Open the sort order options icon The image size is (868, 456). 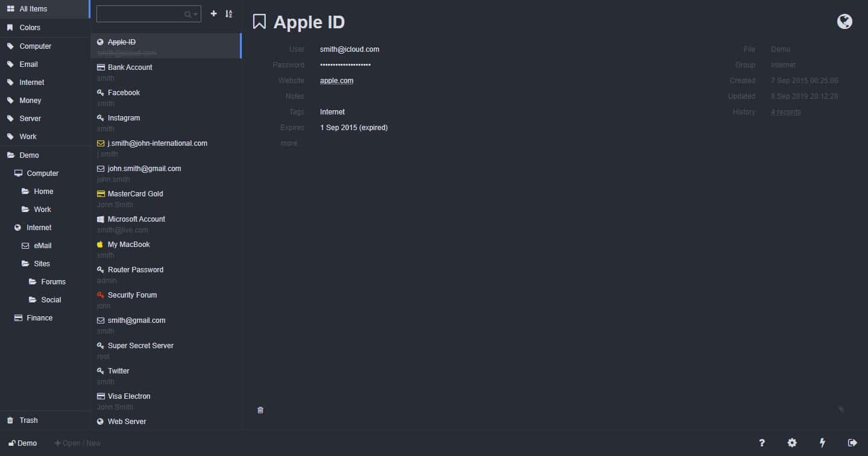click(229, 13)
